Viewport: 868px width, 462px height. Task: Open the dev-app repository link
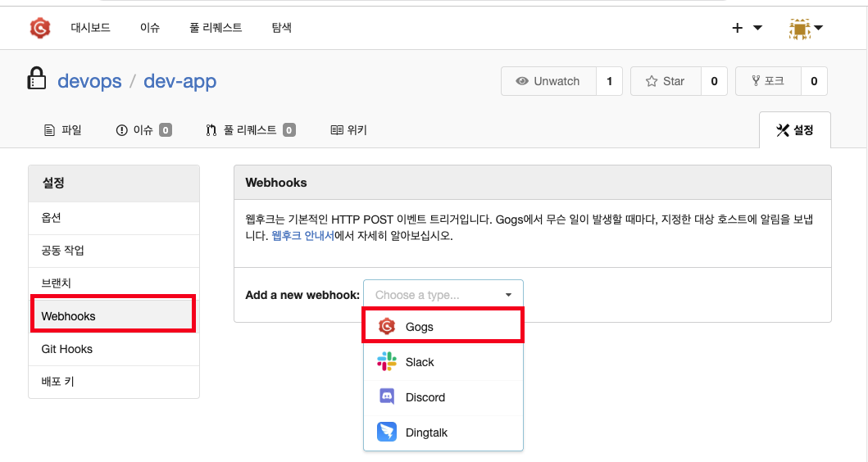point(180,81)
